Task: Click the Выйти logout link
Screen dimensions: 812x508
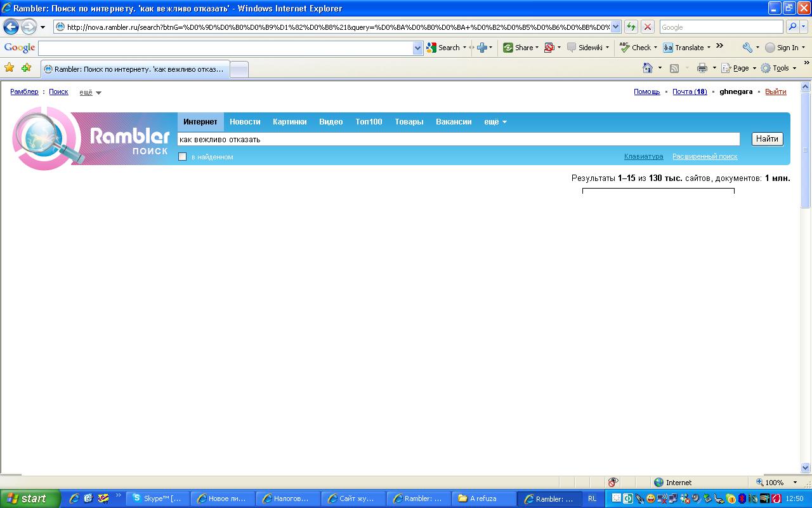Action: pyautogui.click(x=776, y=91)
